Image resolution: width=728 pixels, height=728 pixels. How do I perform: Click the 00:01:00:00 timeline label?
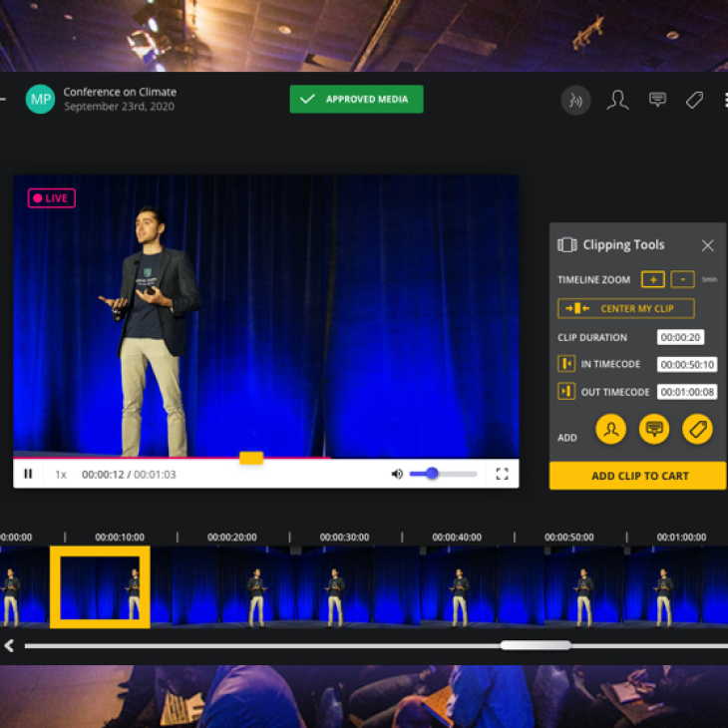coord(681,538)
